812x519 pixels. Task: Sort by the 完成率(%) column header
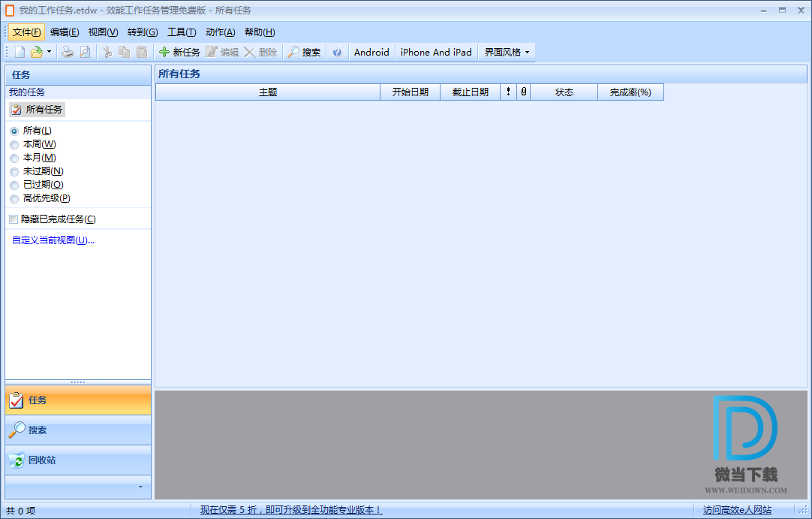(x=630, y=92)
